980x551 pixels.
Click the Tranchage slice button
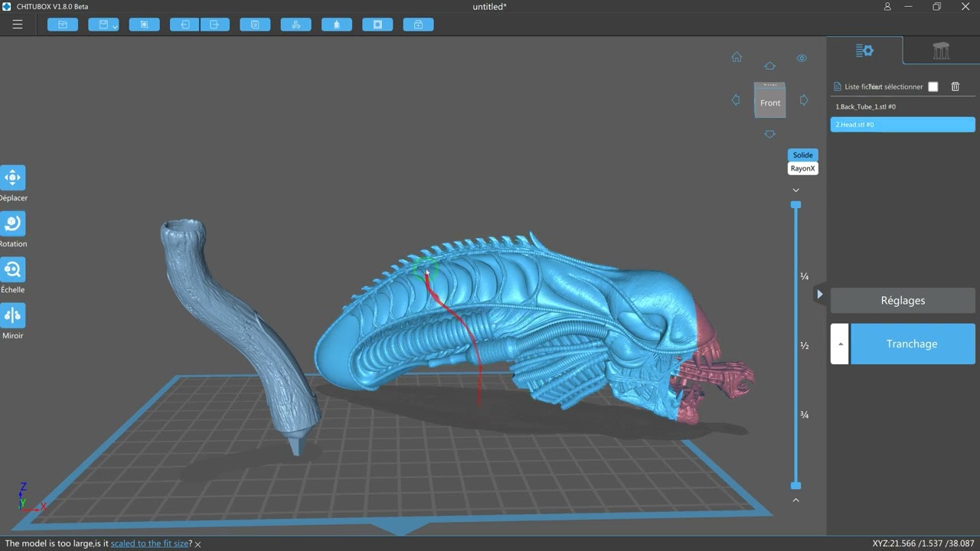click(x=912, y=344)
